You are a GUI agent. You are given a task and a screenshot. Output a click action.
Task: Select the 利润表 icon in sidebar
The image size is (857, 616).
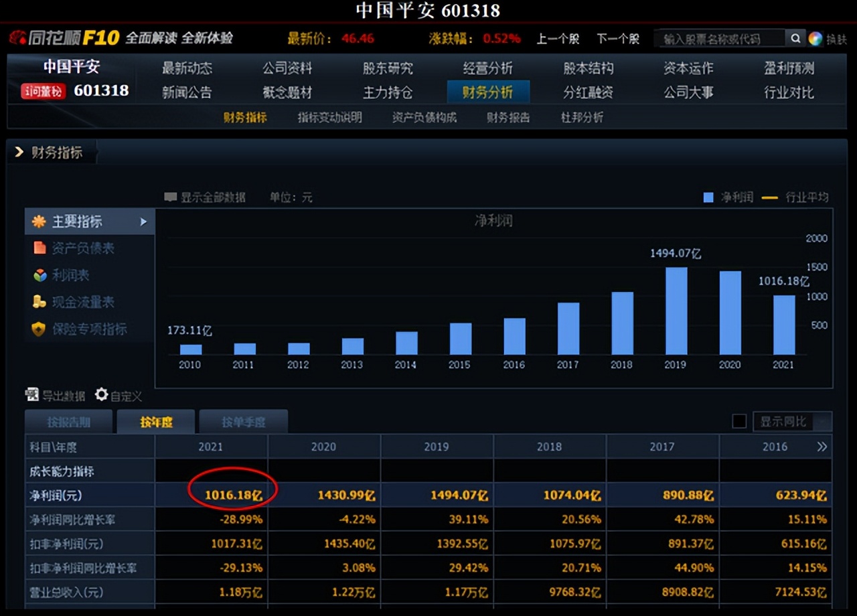tap(39, 275)
